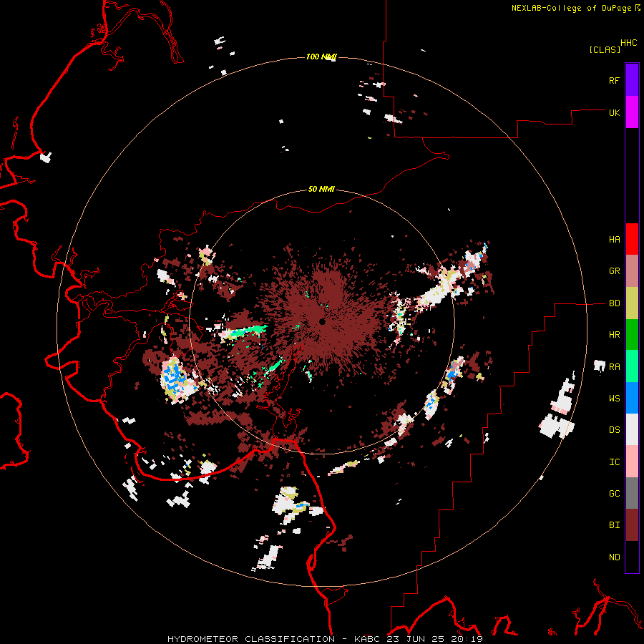644x644 pixels.
Task: Click the HA legend label
Action: (614, 240)
